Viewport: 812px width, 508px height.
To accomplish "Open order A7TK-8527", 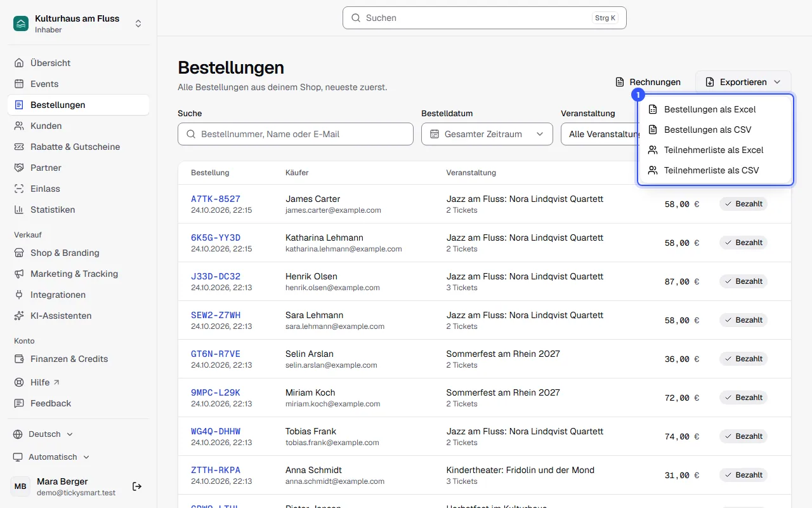I will coord(216,199).
